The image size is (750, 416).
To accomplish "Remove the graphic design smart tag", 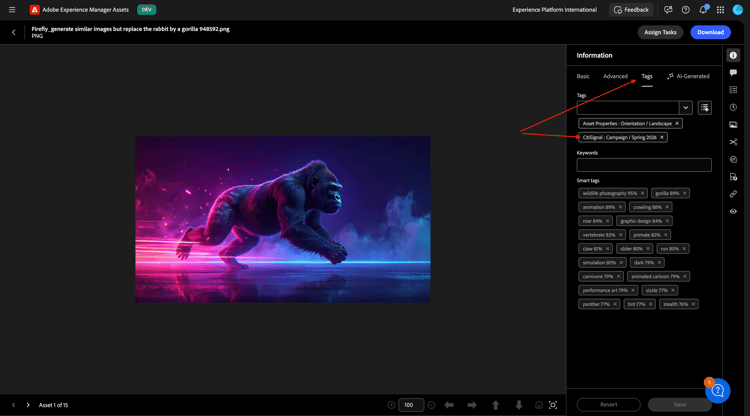I will click(667, 221).
